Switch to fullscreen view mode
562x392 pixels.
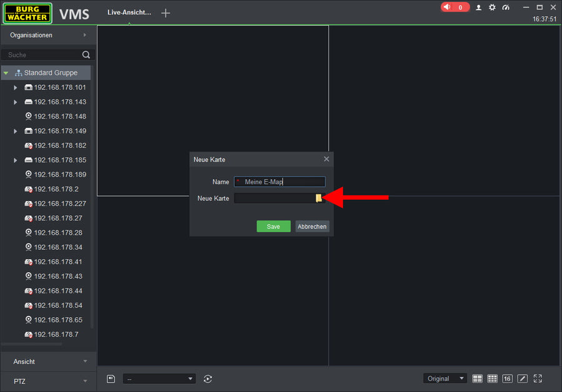538,379
